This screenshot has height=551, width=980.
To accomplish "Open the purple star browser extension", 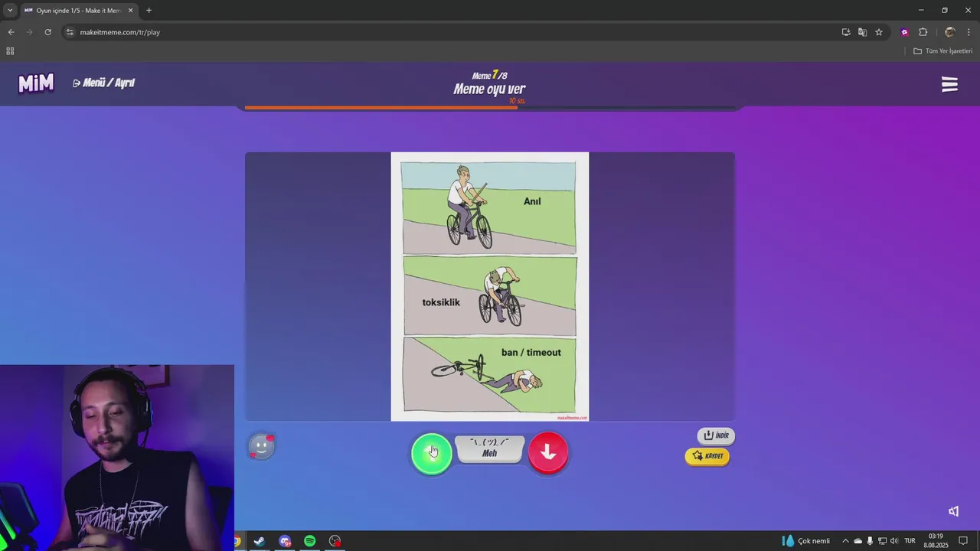I will (x=905, y=32).
